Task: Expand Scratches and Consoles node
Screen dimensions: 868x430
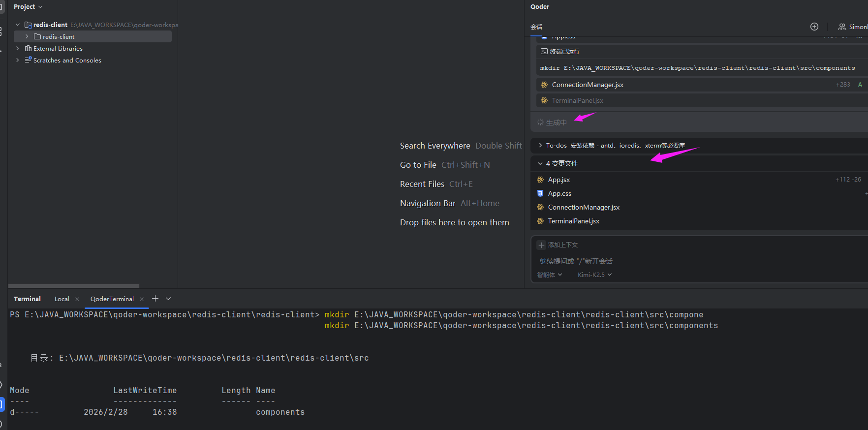Action: coord(18,60)
